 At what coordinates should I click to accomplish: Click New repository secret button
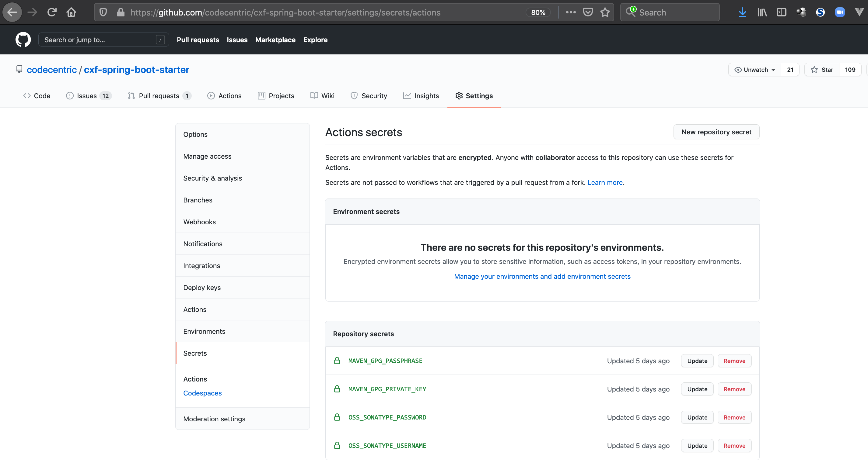[x=716, y=132]
